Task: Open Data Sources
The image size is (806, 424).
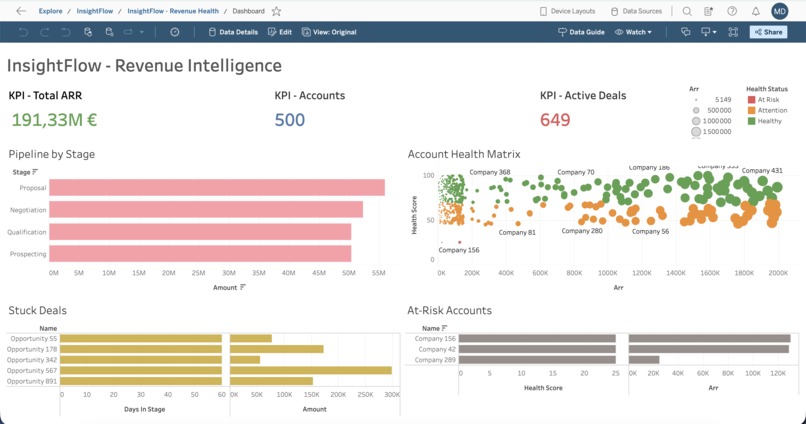Action: pyautogui.click(x=636, y=11)
